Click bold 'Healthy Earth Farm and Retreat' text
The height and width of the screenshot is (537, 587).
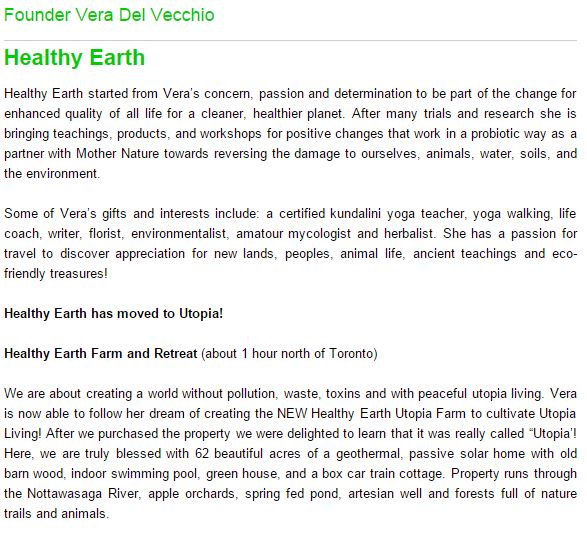(x=101, y=354)
